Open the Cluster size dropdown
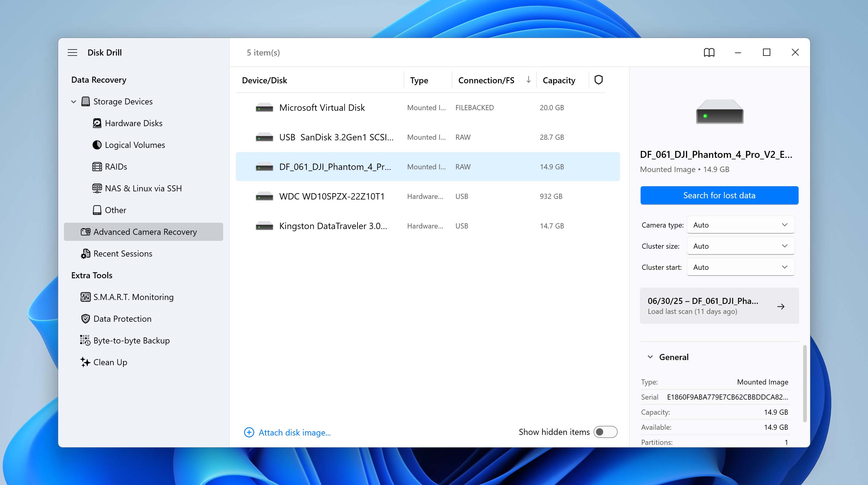 click(740, 246)
